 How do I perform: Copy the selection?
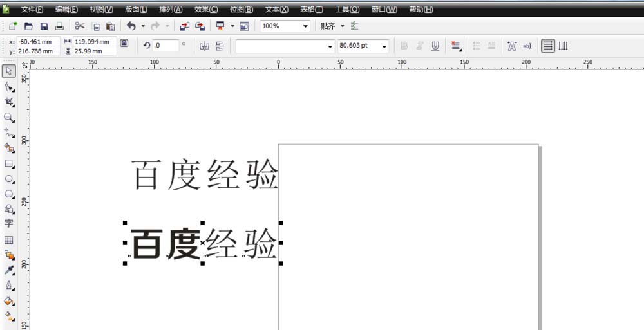click(95, 26)
